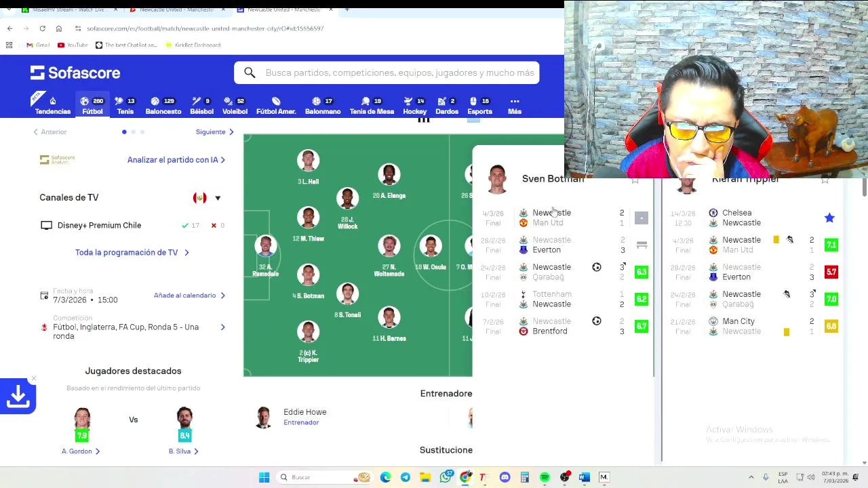
Task: Open the browser home button
Action: [58, 28]
